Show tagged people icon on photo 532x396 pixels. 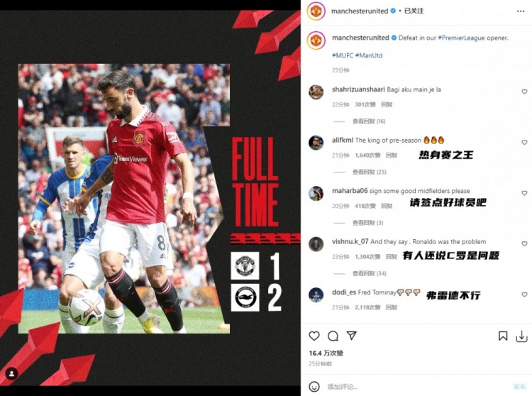(x=12, y=373)
